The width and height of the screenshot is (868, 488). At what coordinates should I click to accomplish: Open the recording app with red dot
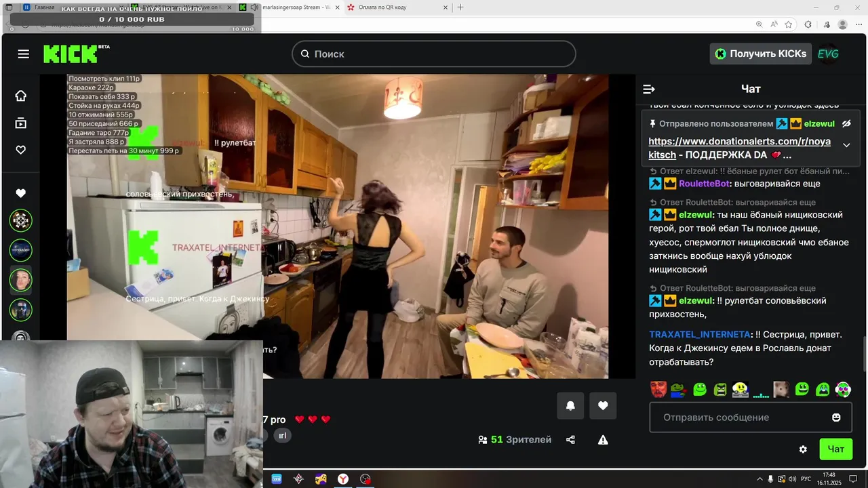(x=366, y=479)
